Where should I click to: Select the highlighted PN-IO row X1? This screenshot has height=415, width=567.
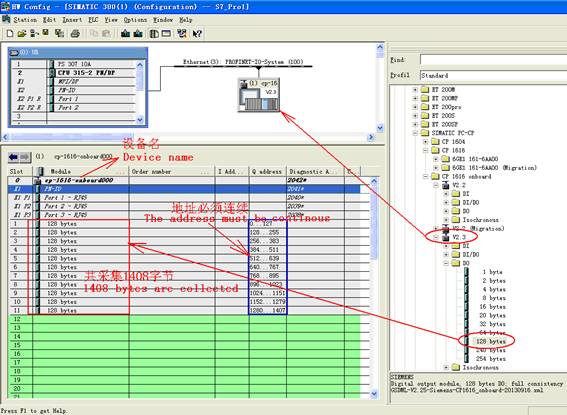pyautogui.click(x=184, y=189)
